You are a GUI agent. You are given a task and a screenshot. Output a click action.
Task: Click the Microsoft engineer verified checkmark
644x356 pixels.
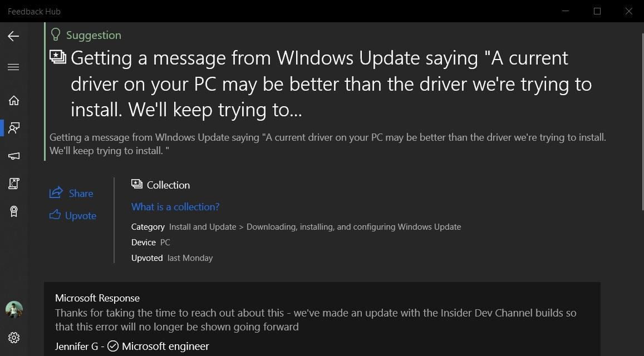pos(113,346)
